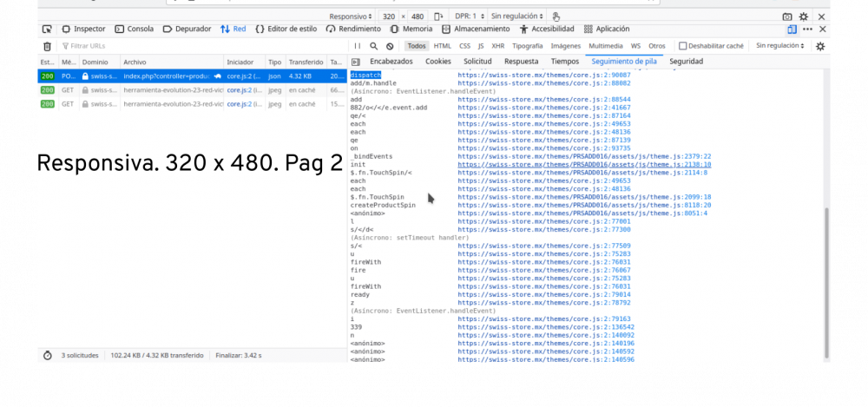Sort by the Archivo column header

(172, 62)
